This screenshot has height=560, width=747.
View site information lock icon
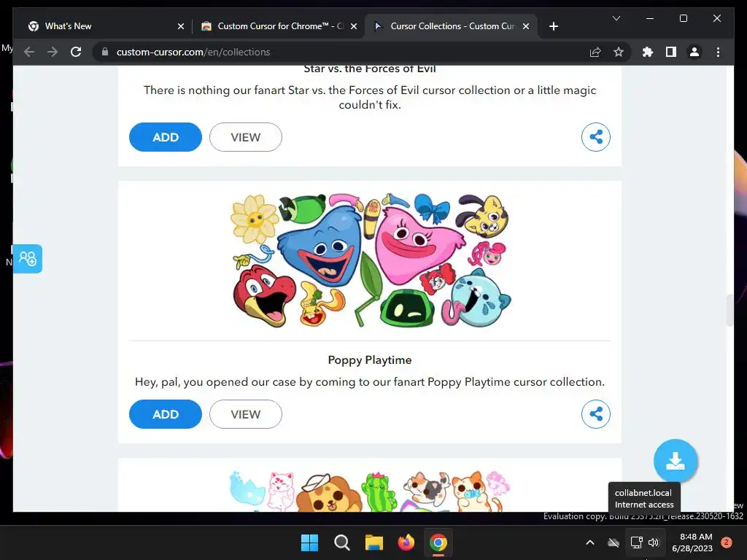click(x=105, y=52)
